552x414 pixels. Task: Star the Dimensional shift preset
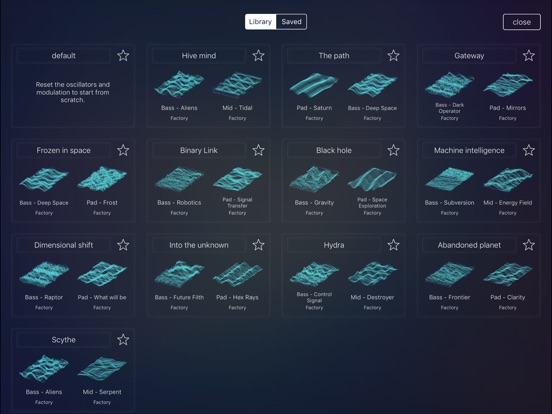[x=123, y=245]
